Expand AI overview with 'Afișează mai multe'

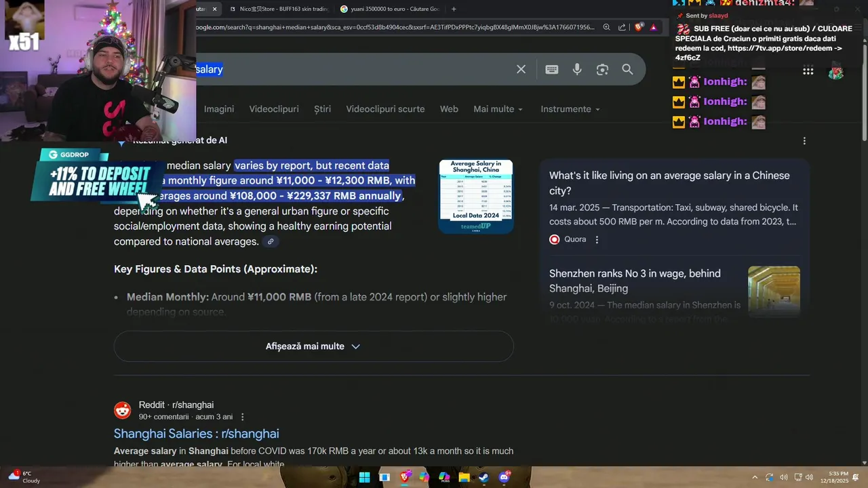(x=313, y=346)
